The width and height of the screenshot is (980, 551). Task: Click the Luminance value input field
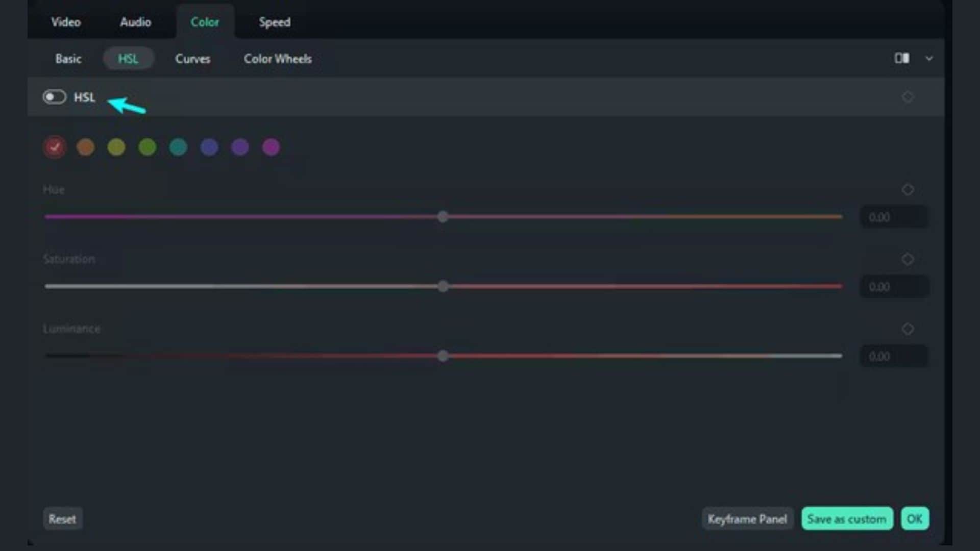click(894, 356)
